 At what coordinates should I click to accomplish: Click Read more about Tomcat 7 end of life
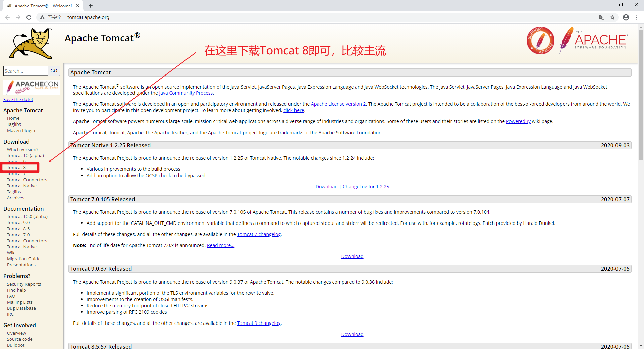tap(221, 245)
